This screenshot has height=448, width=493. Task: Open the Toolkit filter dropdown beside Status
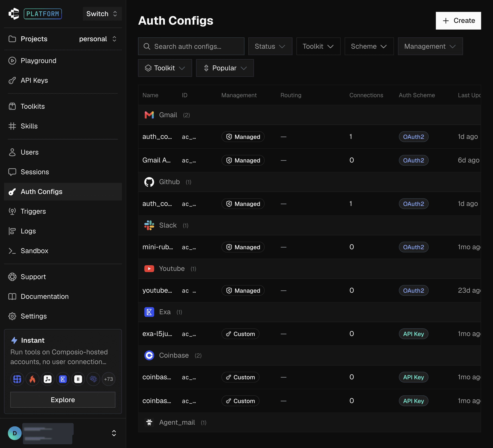(x=318, y=46)
